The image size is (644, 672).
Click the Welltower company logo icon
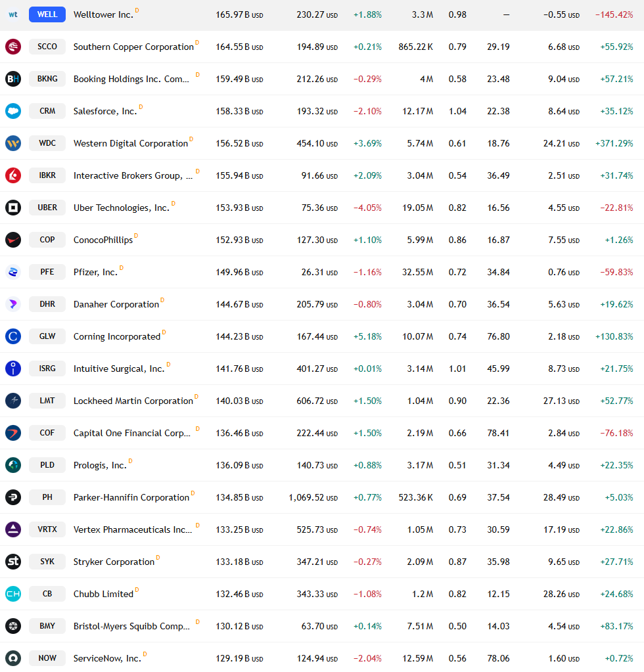13,14
